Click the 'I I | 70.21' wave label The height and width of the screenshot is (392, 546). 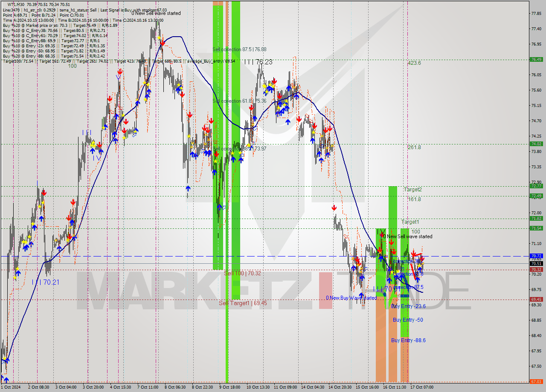point(45,282)
